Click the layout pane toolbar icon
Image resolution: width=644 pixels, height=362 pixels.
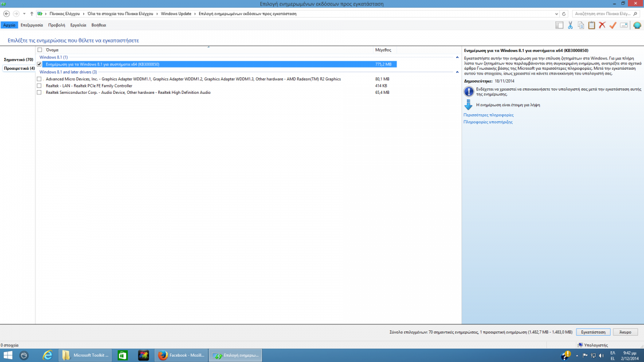[559, 25]
